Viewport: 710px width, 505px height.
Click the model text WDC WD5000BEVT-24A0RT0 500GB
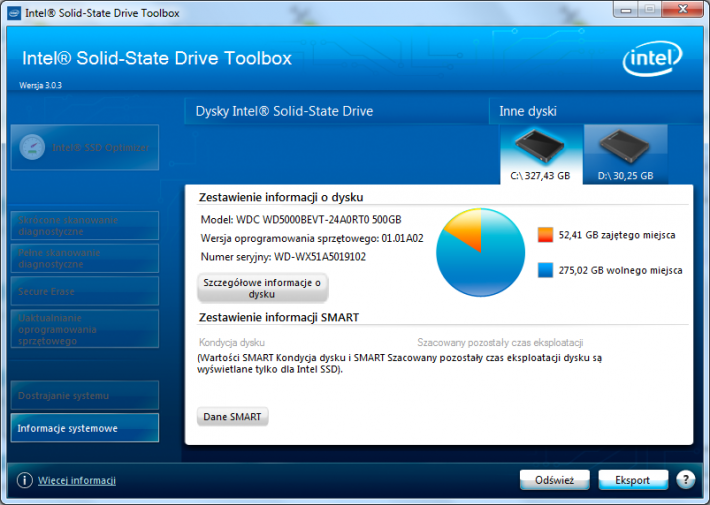pyautogui.click(x=319, y=220)
